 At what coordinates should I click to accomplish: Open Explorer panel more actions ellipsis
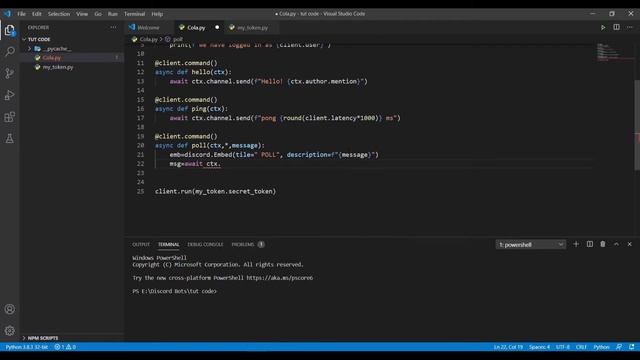(113, 27)
